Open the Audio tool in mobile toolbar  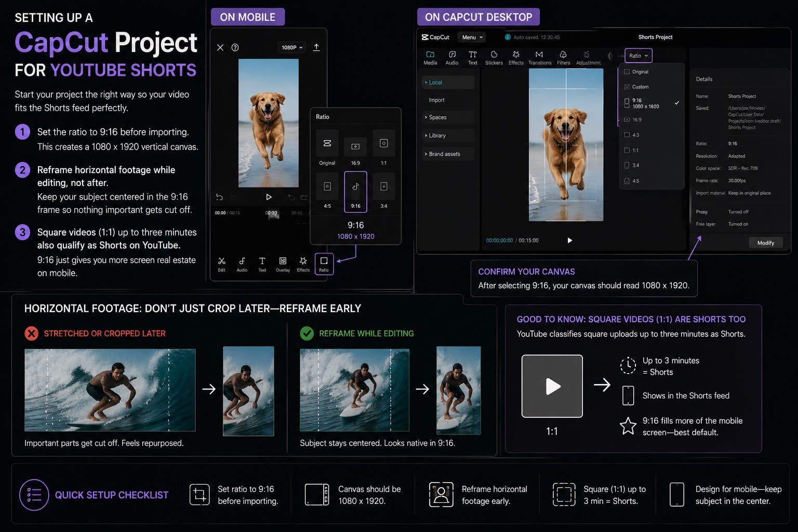pyautogui.click(x=242, y=264)
